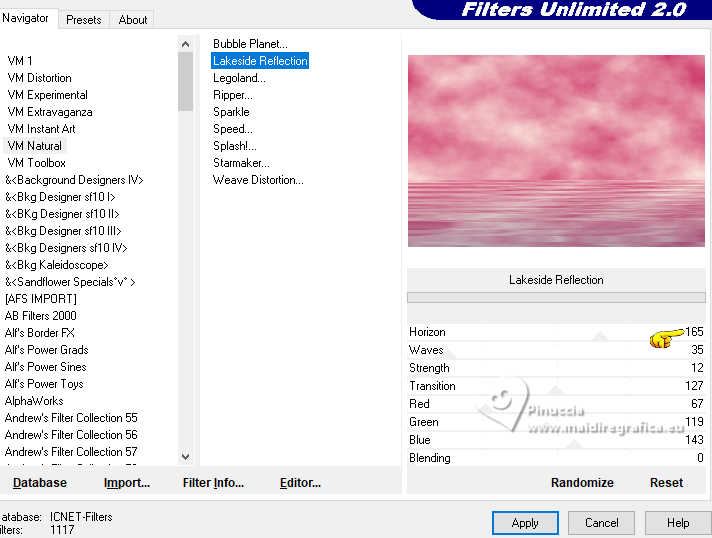Choose the Ripper... filter

click(x=232, y=95)
